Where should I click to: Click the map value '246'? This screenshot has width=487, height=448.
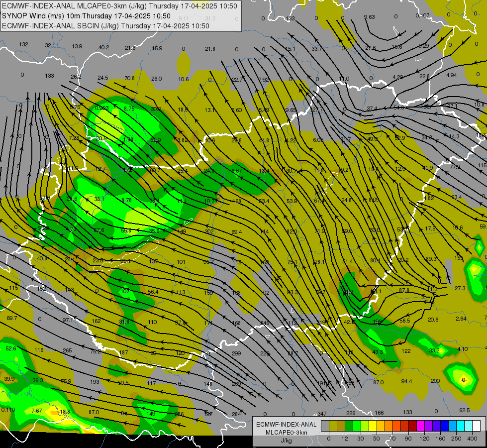265,323
